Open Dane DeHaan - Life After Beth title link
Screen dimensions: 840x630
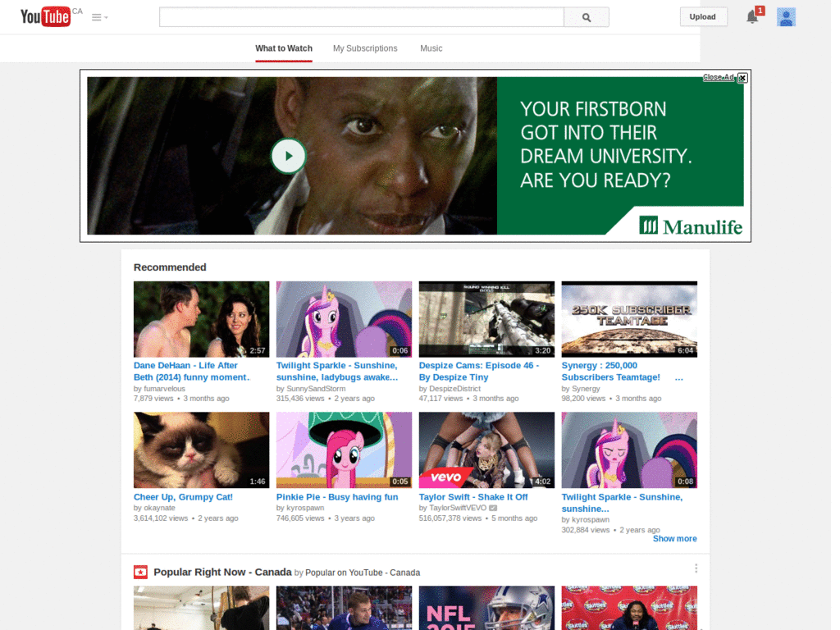pyautogui.click(x=192, y=372)
